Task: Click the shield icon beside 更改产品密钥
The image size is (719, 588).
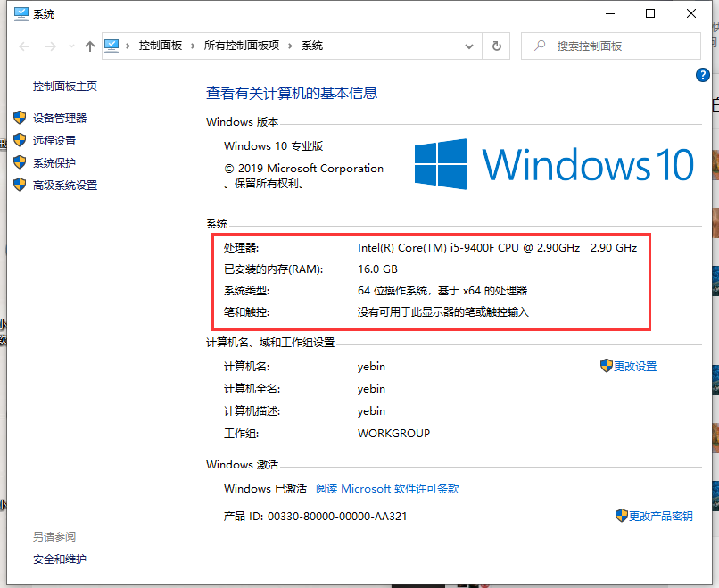Action: tap(621, 515)
